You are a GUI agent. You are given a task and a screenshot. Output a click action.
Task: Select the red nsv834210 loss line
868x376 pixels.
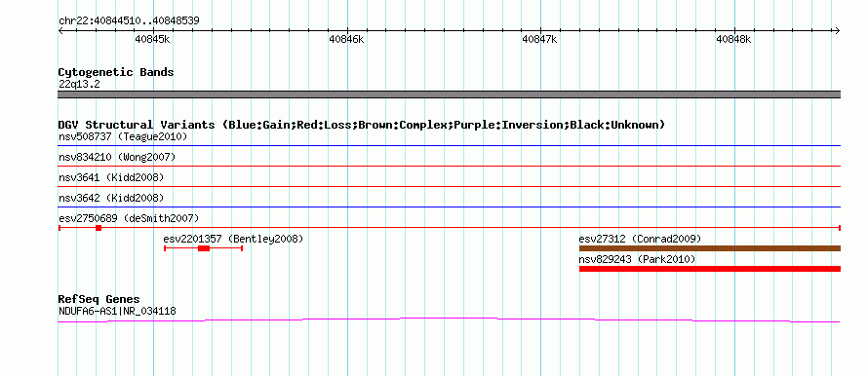(x=449, y=166)
